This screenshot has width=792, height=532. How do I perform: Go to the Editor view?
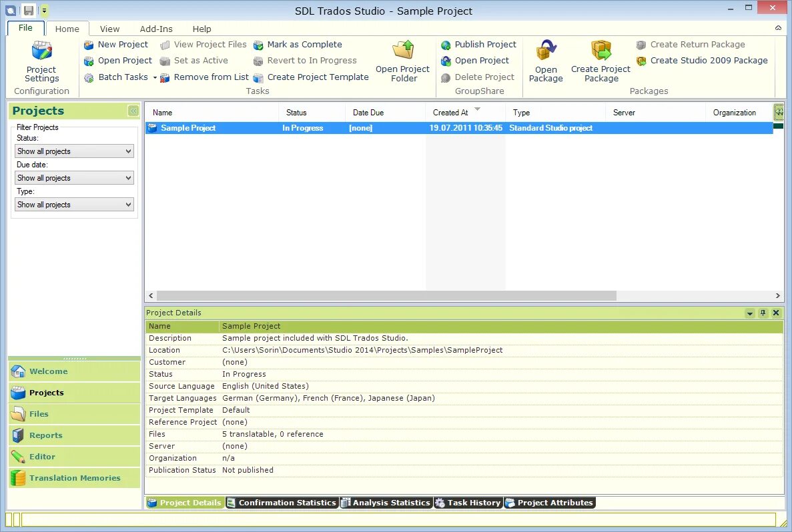pos(74,457)
